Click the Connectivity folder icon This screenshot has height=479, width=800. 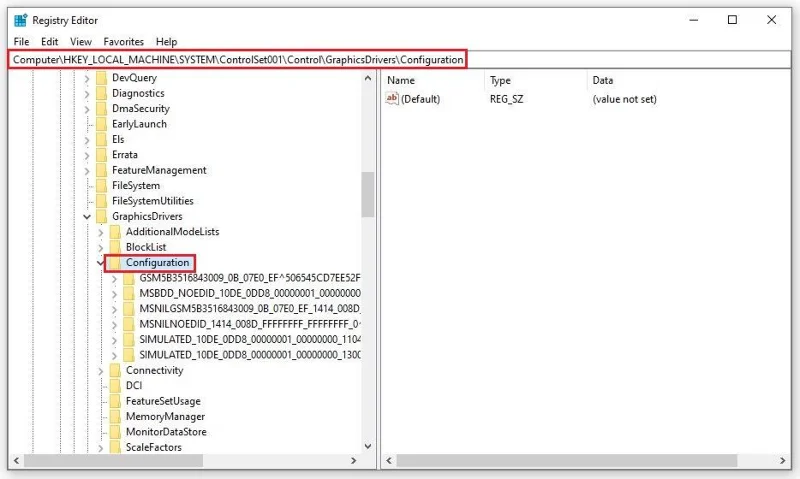[115, 370]
